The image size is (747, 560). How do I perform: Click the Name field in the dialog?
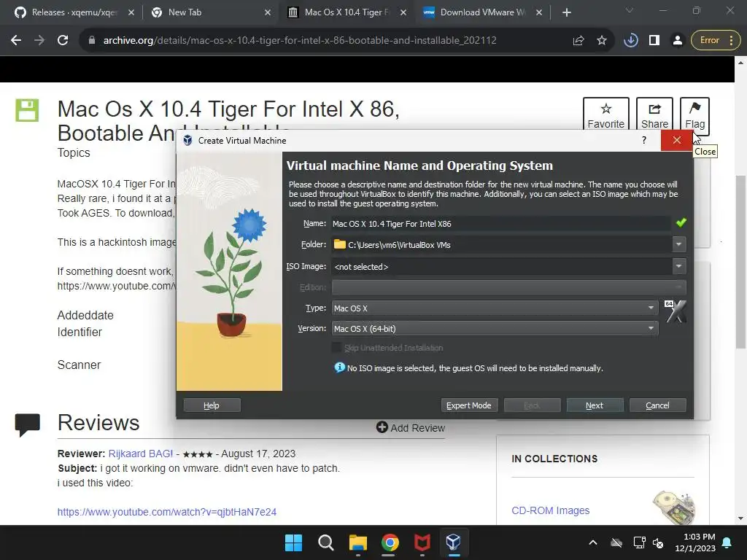(x=501, y=224)
